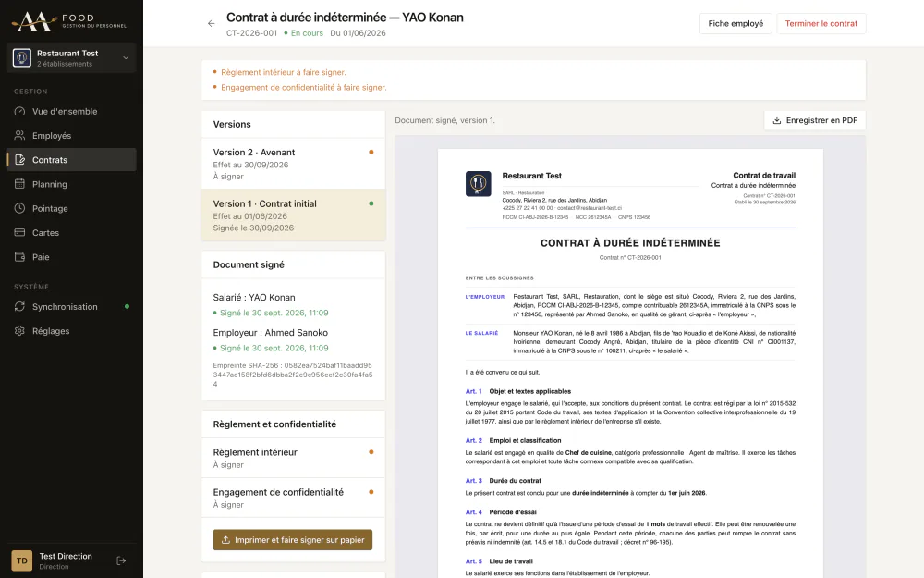
Task: Click the contract document preview page
Action: click(x=630, y=363)
